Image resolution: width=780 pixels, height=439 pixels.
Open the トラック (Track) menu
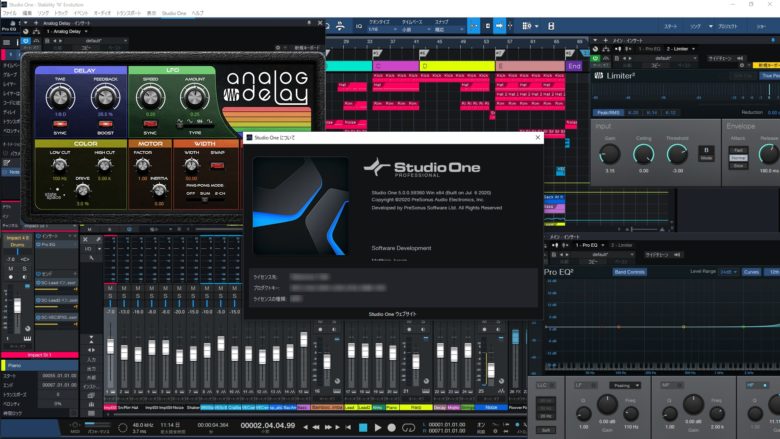(x=61, y=13)
